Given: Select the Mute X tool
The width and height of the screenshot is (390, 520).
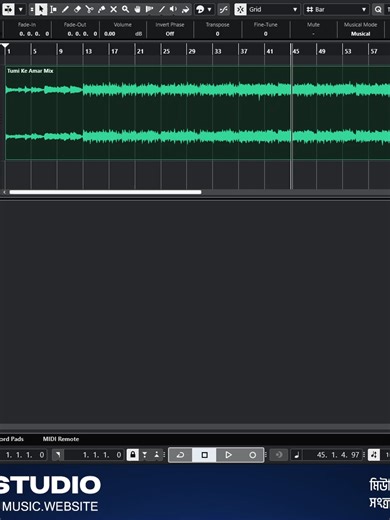Looking at the screenshot, I should 113,9.
